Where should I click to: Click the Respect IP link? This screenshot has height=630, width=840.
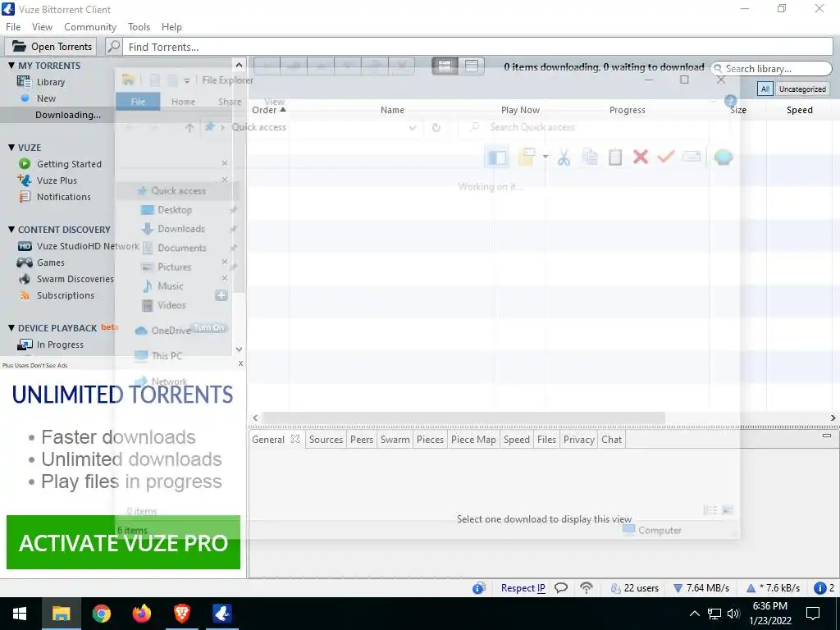523,587
